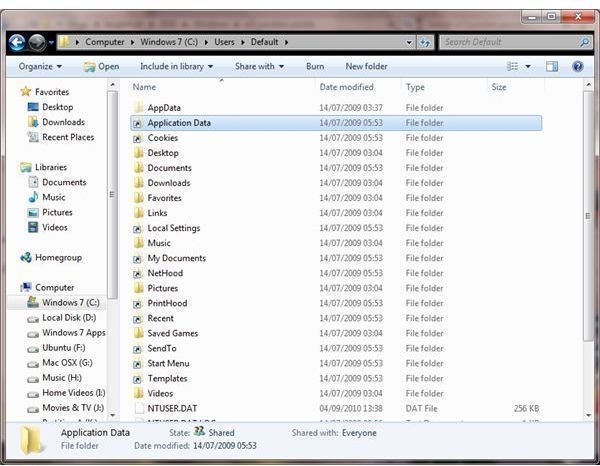Open Videos library in sidebar
This screenshot has width=600, height=466.
point(47,227)
